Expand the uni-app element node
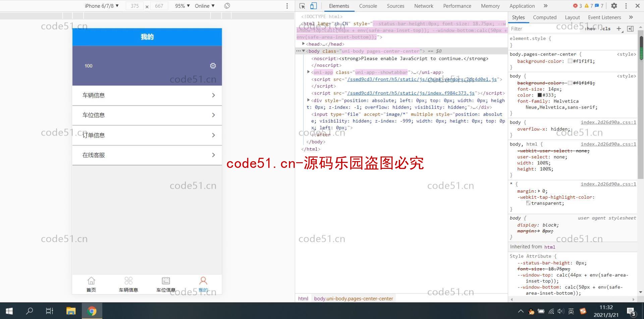This screenshot has height=319, width=644. point(309,72)
